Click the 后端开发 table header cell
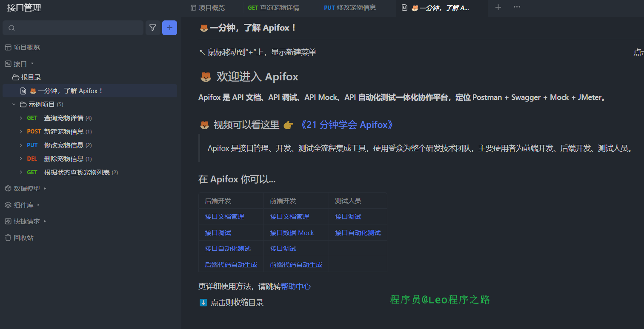 (x=231, y=201)
